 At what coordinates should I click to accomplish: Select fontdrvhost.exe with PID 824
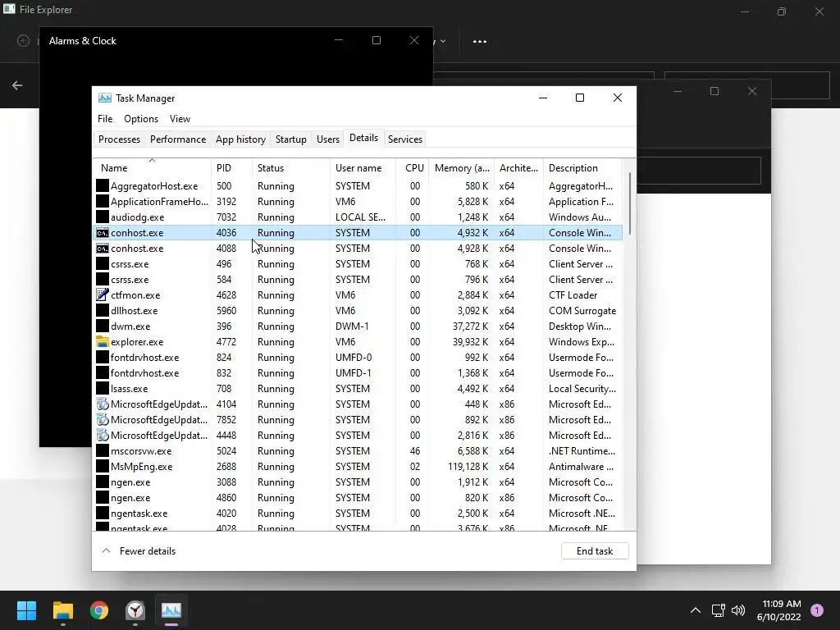point(358,358)
